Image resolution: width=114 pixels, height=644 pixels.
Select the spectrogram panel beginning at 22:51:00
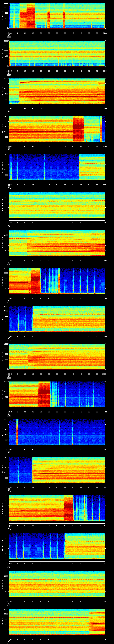(57, 53)
